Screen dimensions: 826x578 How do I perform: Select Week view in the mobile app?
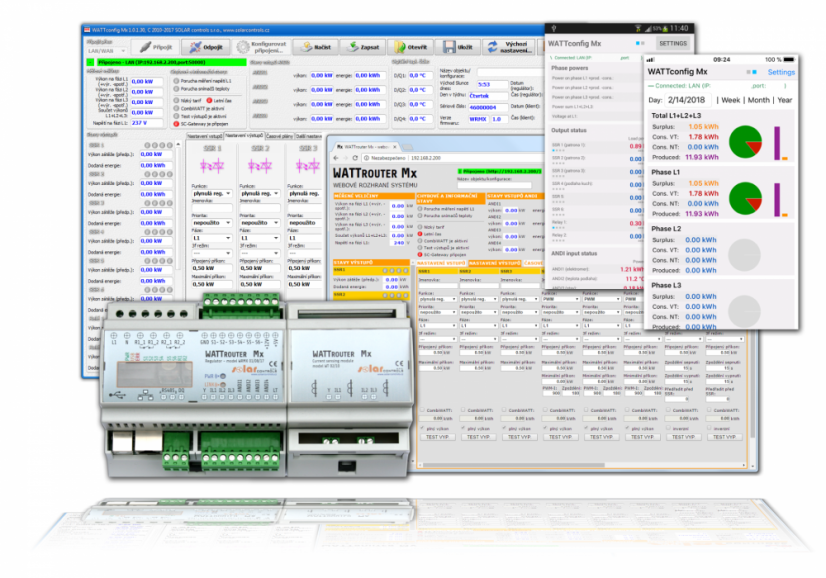[x=730, y=100]
